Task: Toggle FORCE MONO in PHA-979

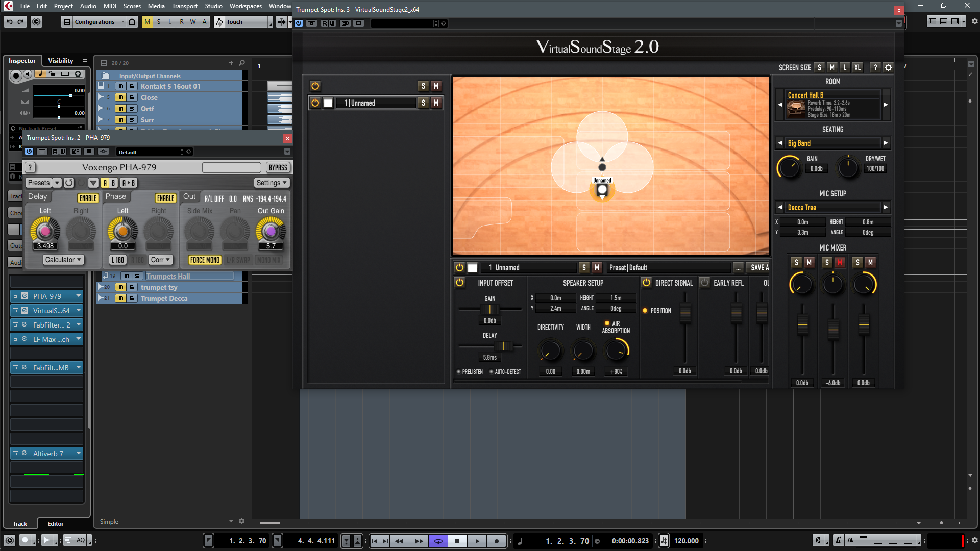Action: pyautogui.click(x=205, y=260)
